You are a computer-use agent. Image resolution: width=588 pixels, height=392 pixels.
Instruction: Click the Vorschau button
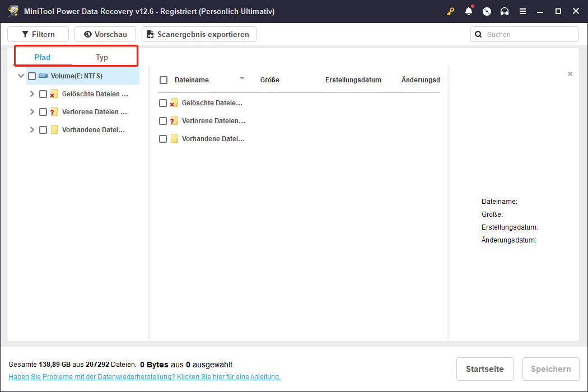coord(105,34)
